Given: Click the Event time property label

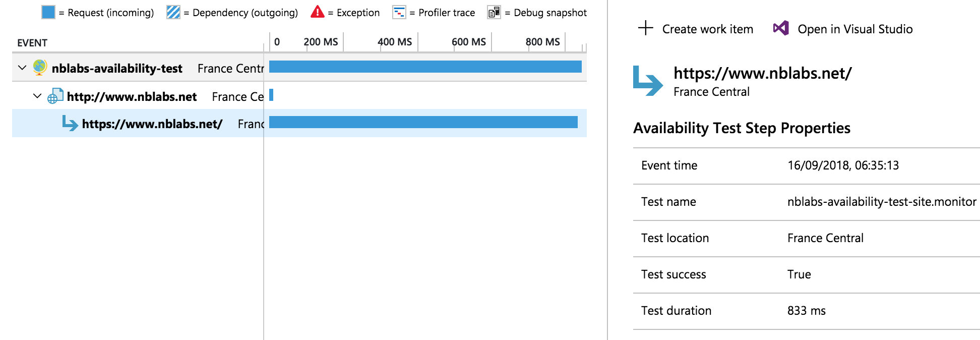Looking at the screenshot, I should (669, 165).
